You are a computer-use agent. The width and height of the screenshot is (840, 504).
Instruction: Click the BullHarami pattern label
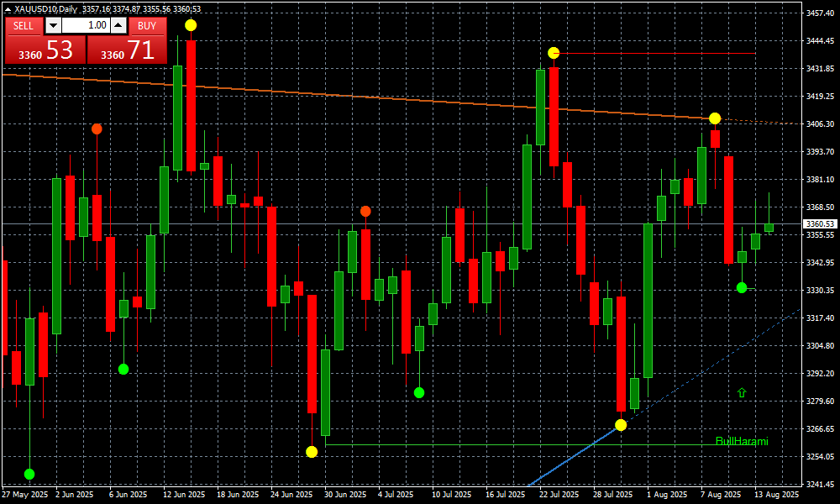click(741, 441)
